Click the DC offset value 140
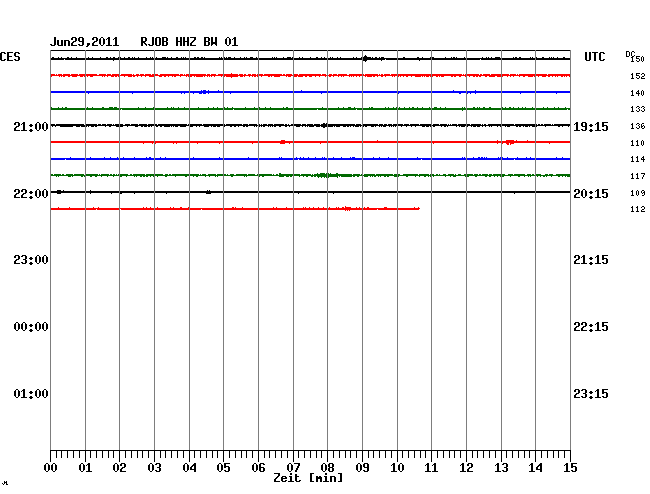Screen dimensions: 650x494 [x=638, y=93]
